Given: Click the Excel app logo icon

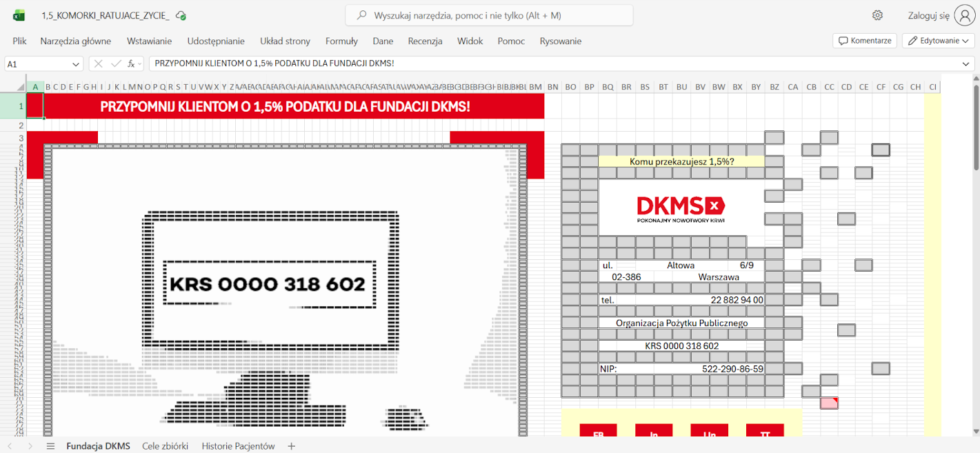Looking at the screenshot, I should coord(19,15).
